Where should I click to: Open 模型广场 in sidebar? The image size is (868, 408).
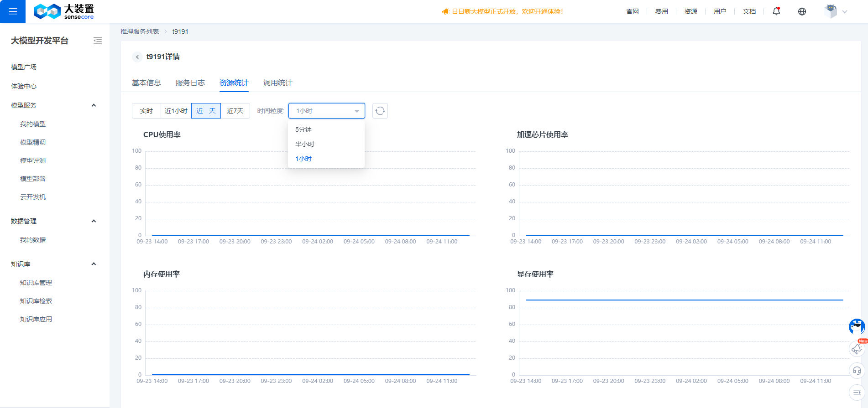(x=24, y=67)
